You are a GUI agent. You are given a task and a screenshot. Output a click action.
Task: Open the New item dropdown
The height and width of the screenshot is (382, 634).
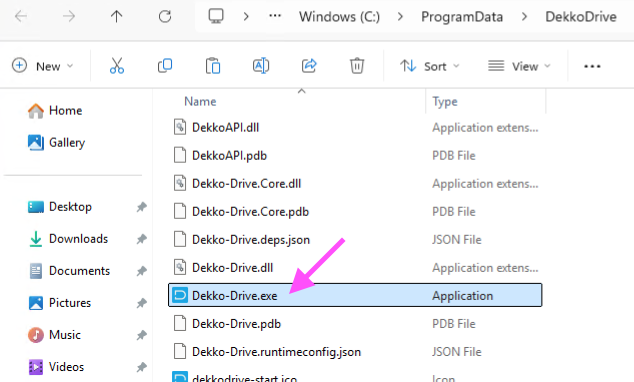tap(42, 66)
